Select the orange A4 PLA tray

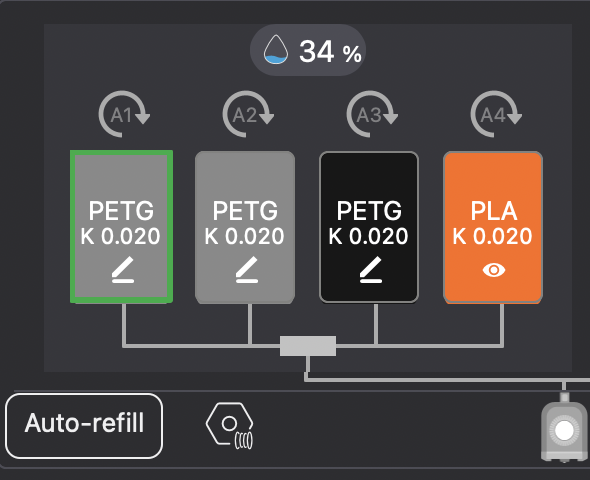pos(493,227)
